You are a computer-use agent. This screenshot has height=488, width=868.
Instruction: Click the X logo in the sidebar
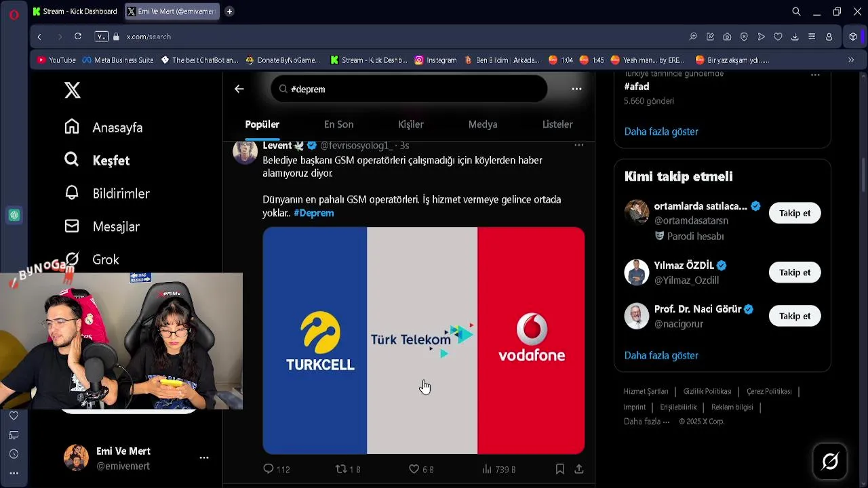73,90
